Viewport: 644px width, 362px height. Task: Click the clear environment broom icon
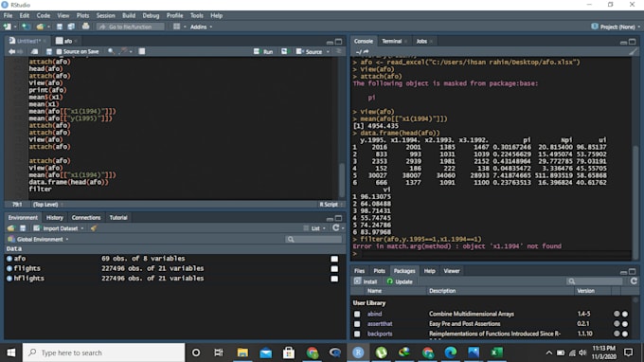94,228
